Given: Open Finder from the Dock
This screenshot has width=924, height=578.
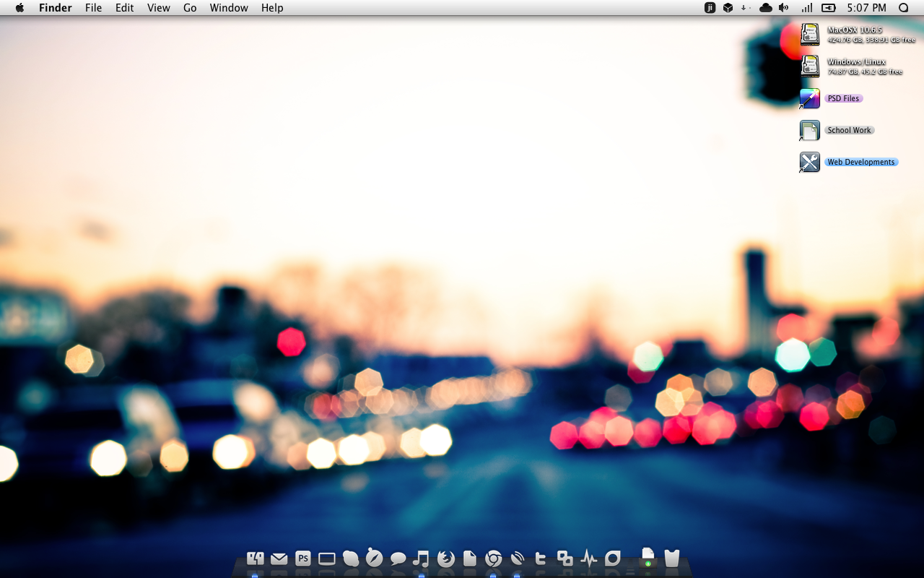Looking at the screenshot, I should coord(255,558).
